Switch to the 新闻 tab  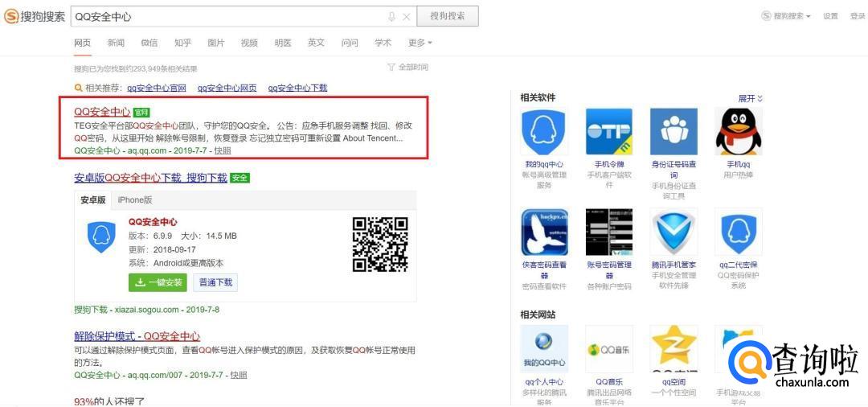[x=117, y=43]
